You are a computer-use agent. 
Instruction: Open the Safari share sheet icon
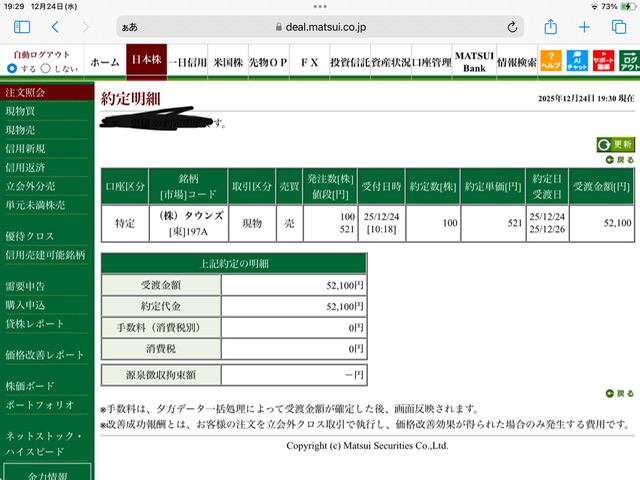551,27
